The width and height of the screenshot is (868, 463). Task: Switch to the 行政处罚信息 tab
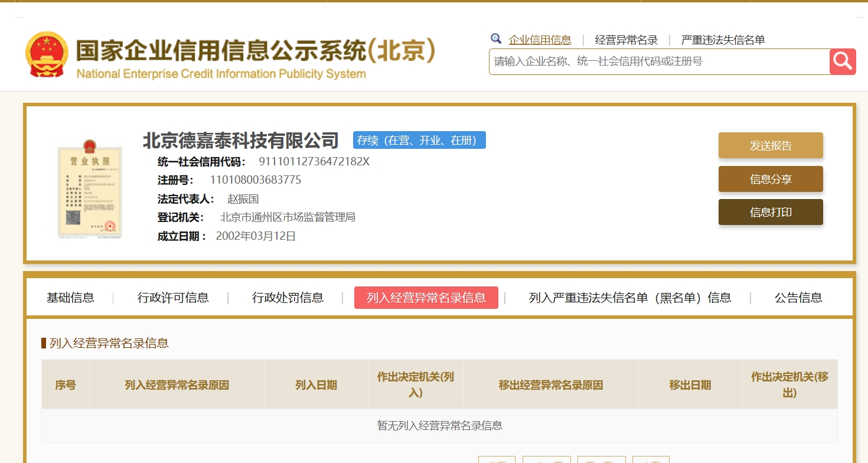tap(288, 298)
